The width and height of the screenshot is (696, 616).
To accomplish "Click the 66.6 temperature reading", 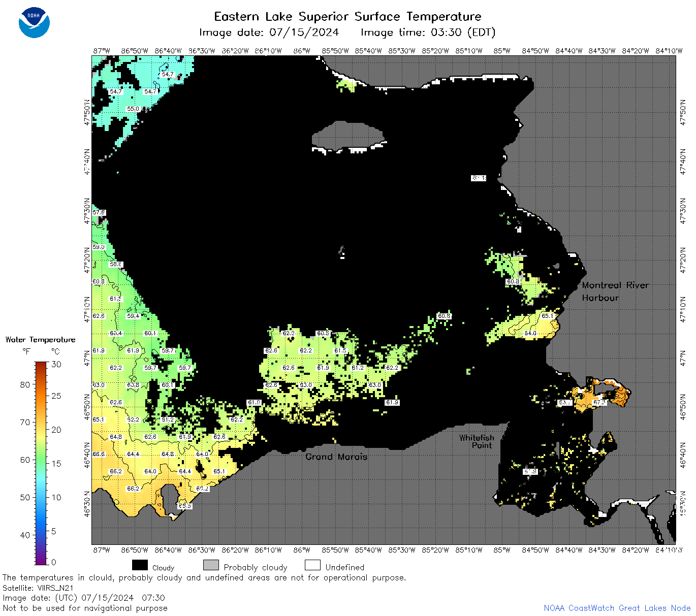I will [x=99, y=455].
